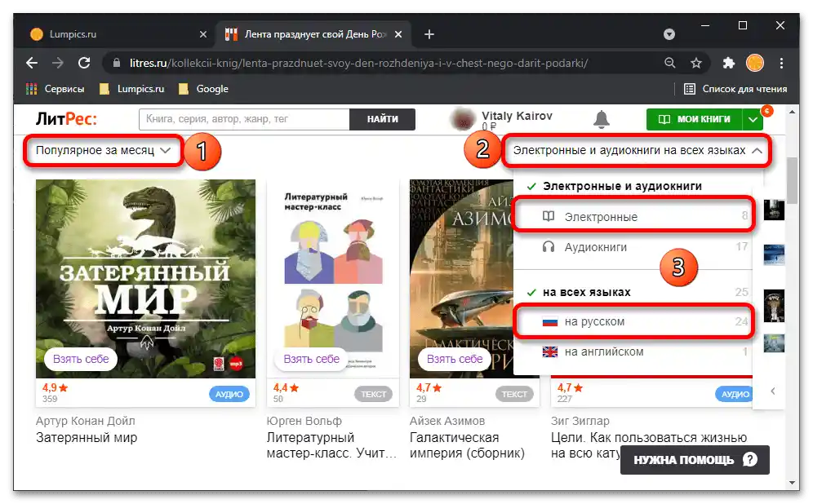Open Google bookmark folder
This screenshot has height=504, width=813.
coord(203,89)
